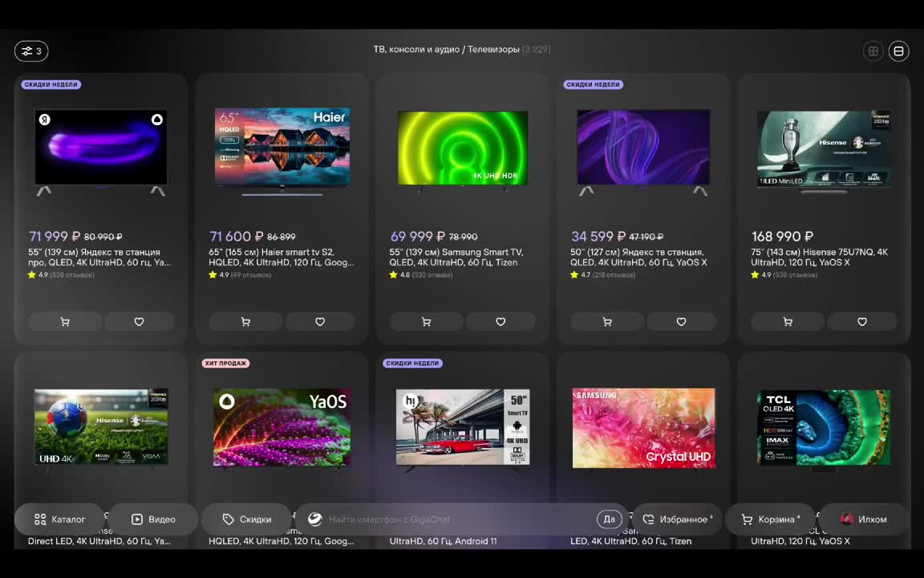Click the Да button in search bar
The height and width of the screenshot is (578, 924).
[x=610, y=519]
